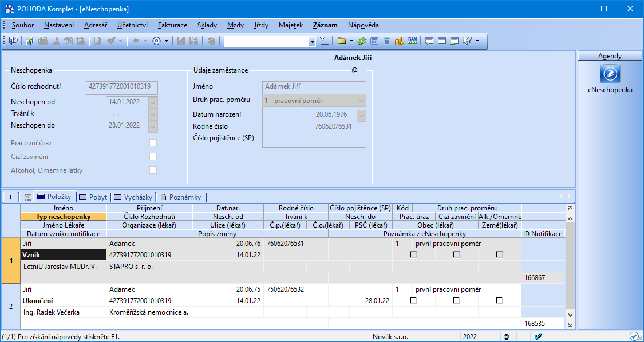Click the filter funnel toolbar icon
Viewport: 644px width, 342px height.
[x=323, y=41]
